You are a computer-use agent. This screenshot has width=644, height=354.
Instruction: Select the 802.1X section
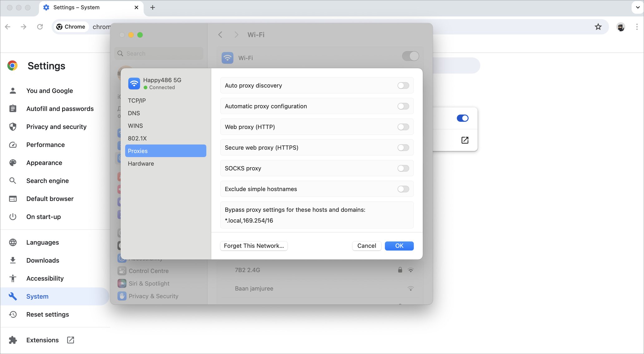pyautogui.click(x=166, y=138)
